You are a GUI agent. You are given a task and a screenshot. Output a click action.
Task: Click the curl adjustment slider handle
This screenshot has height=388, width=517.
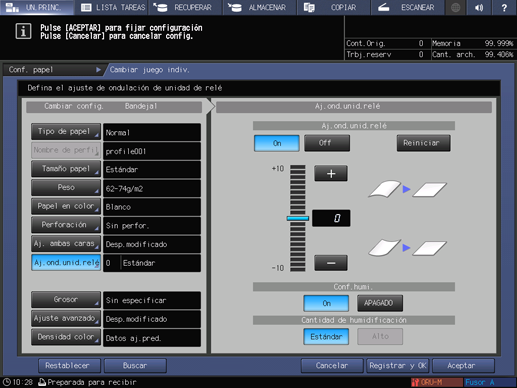[x=298, y=218]
